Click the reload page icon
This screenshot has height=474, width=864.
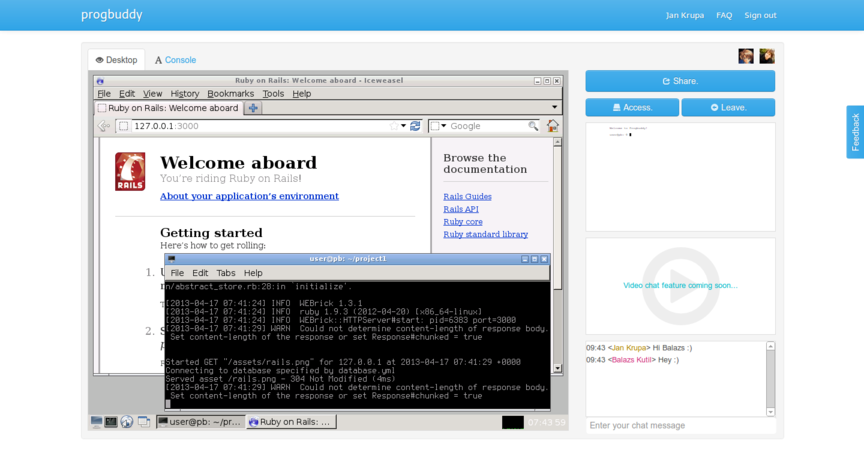pyautogui.click(x=415, y=126)
